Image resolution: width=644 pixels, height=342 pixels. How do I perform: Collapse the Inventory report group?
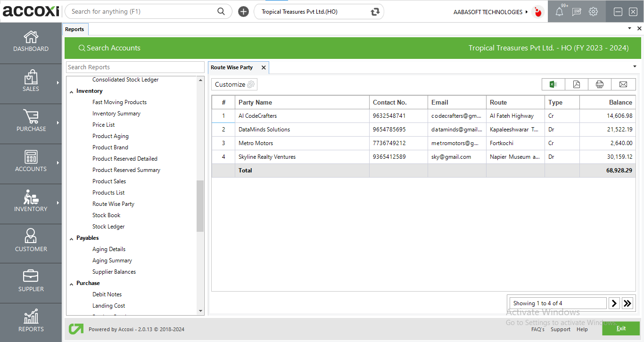pyautogui.click(x=72, y=91)
